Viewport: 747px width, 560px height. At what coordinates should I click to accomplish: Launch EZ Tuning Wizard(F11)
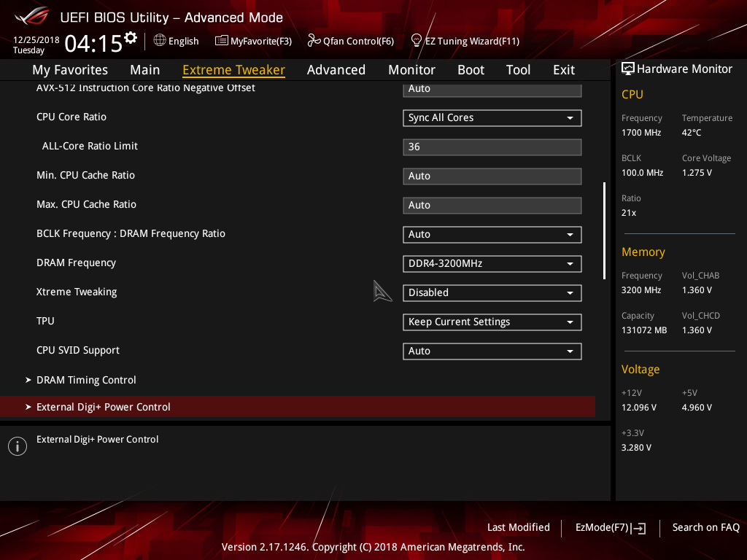472,41
